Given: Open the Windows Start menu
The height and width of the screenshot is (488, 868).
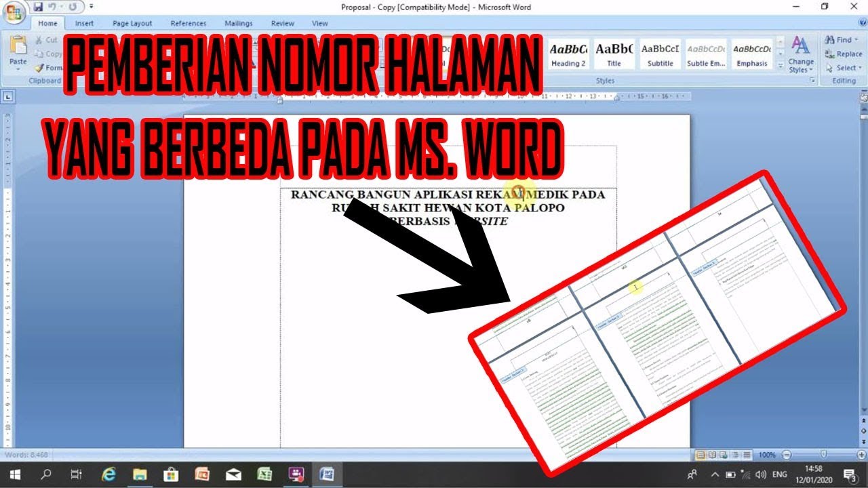Looking at the screenshot, I should click(15, 474).
